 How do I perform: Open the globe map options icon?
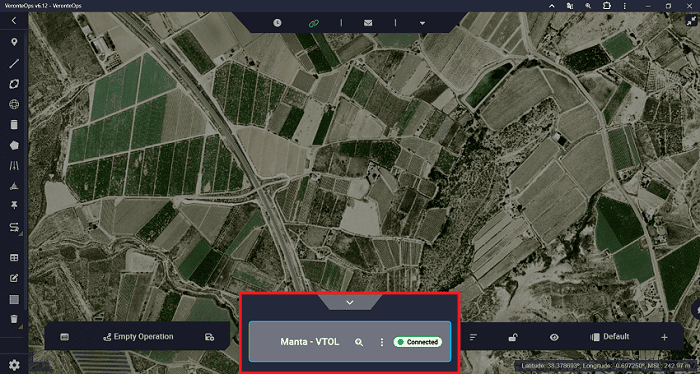click(14, 104)
